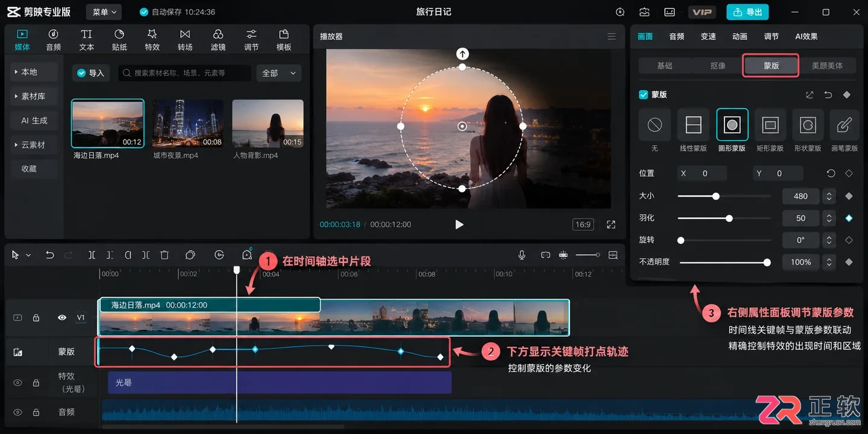Click the delete trash icon in timeline toolbar
This screenshot has height=434, width=868.
point(165,255)
